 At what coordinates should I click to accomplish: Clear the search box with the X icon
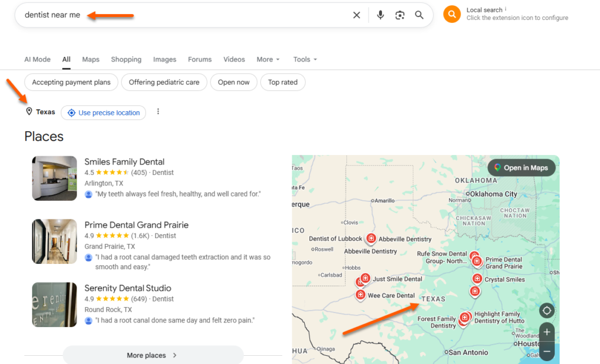pos(356,15)
